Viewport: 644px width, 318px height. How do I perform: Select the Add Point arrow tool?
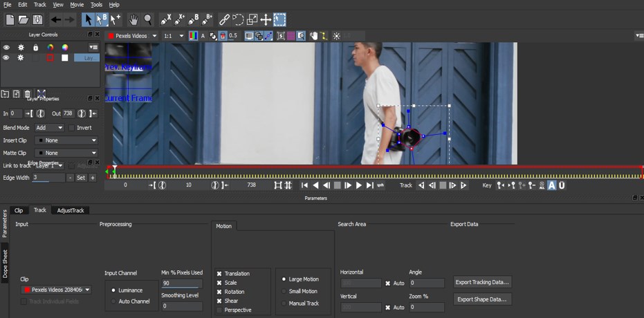point(116,19)
